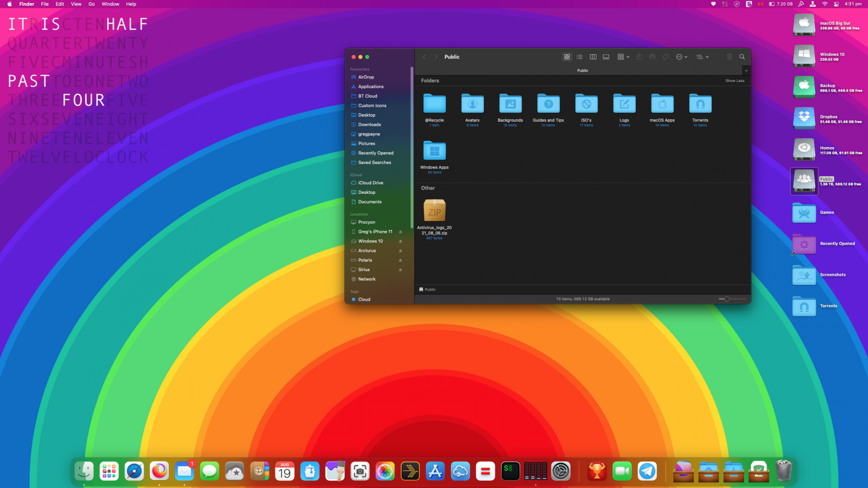Click Show Less beside Folders heading
The width and height of the screenshot is (868, 488).
click(x=734, y=81)
